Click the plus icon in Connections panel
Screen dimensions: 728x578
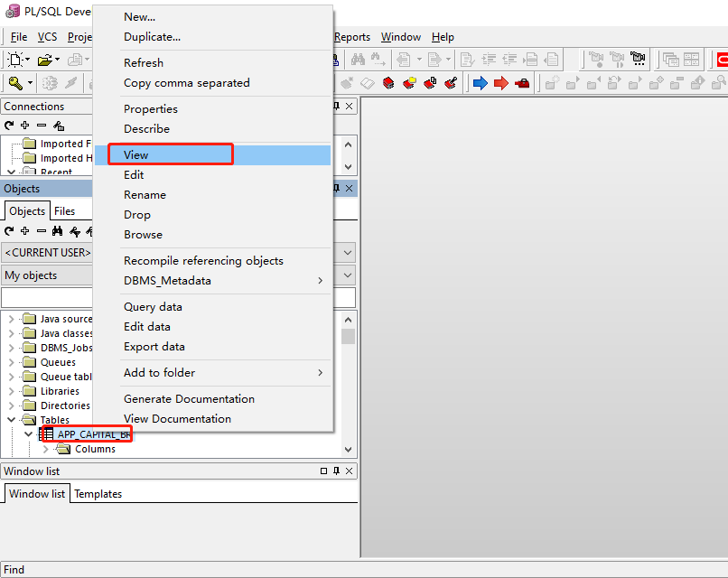tap(25, 125)
